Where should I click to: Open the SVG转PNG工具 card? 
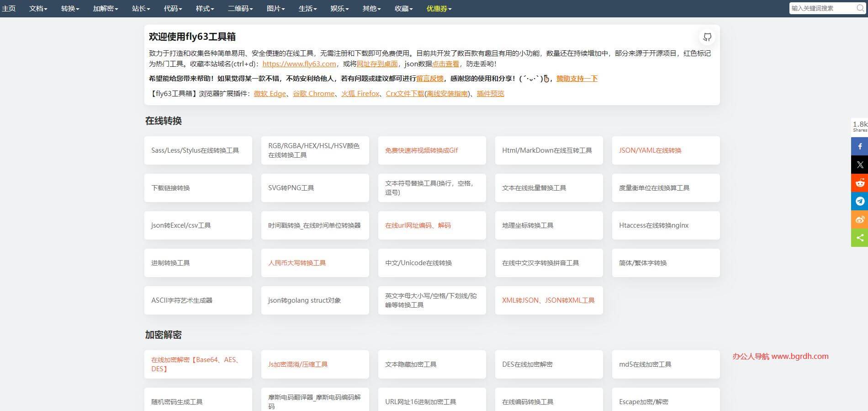(315, 188)
